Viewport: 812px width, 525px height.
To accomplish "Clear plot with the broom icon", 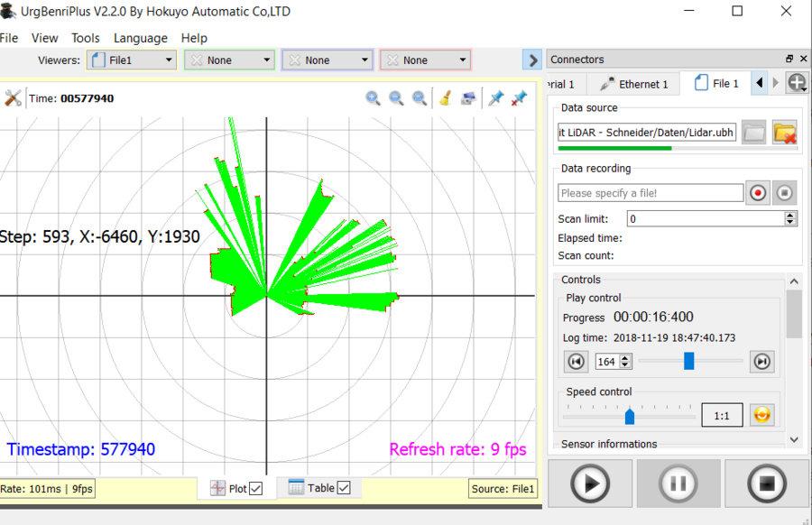I will tap(445, 98).
